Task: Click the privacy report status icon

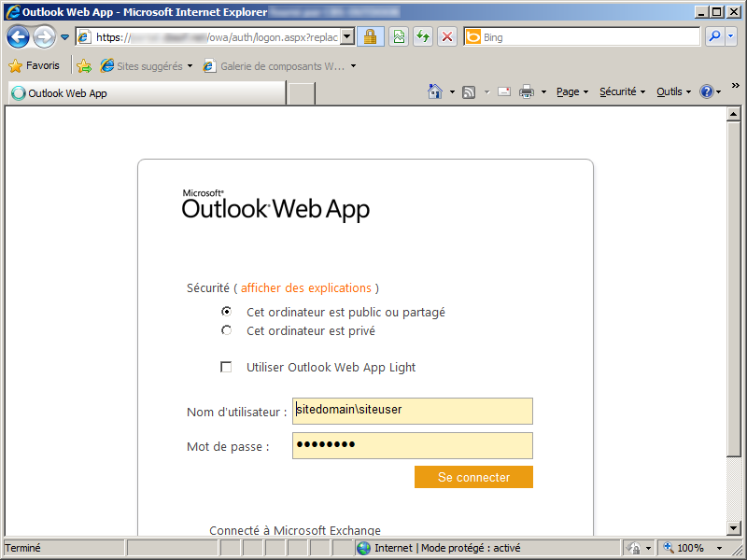Action: (634, 548)
